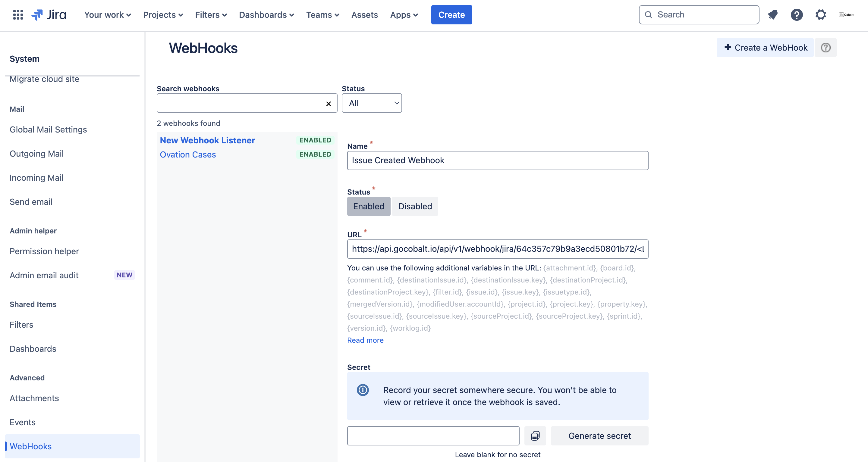Select WebHooks in the sidebar
The image size is (868, 462).
tap(31, 446)
